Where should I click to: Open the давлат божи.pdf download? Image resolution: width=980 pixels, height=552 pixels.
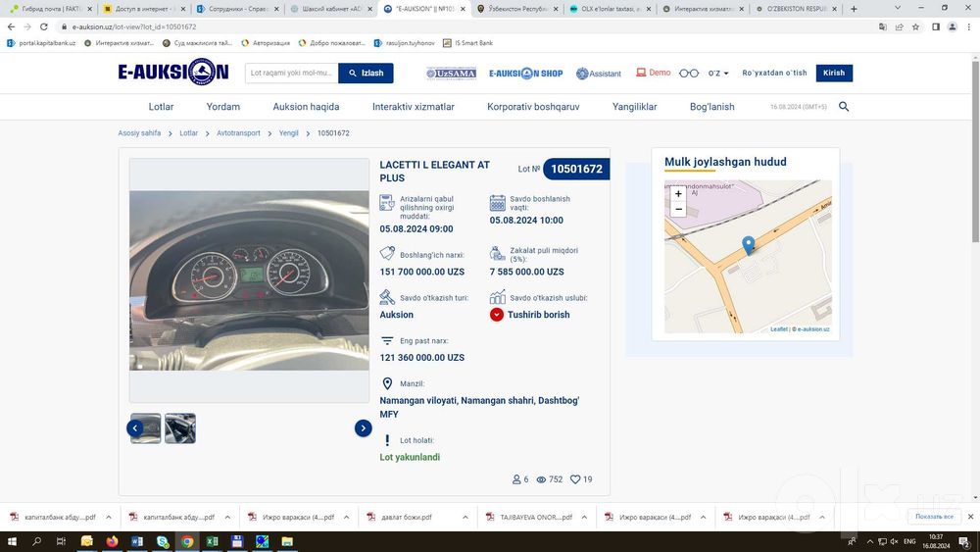coord(407,517)
